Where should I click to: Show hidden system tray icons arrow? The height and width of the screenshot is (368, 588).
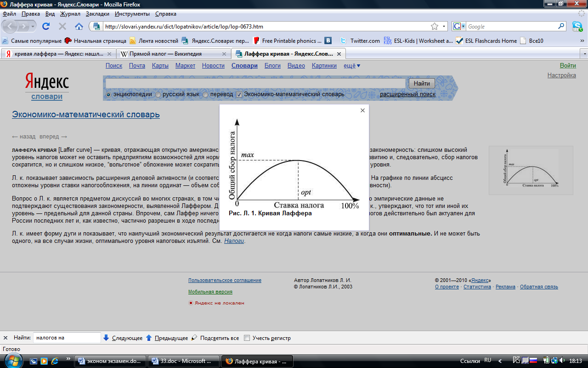click(501, 361)
